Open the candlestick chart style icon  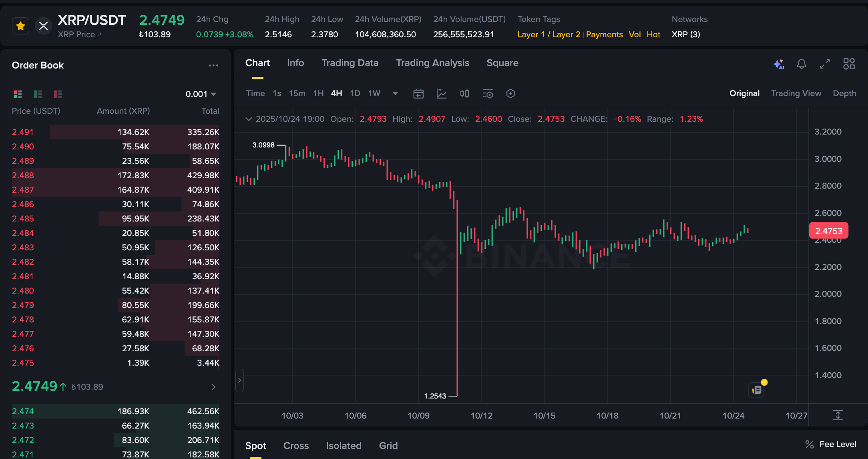pos(464,94)
